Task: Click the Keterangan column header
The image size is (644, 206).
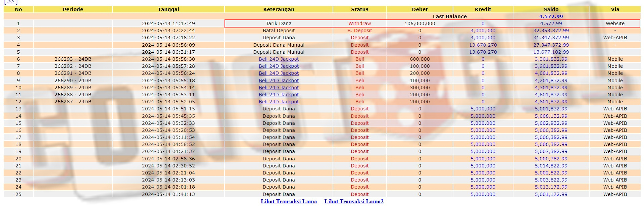Action: 279,9
